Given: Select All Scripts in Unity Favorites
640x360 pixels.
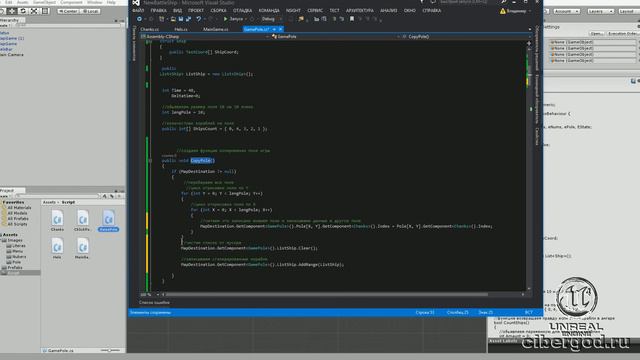Looking at the screenshot, I should pyautogui.click(x=18, y=224).
